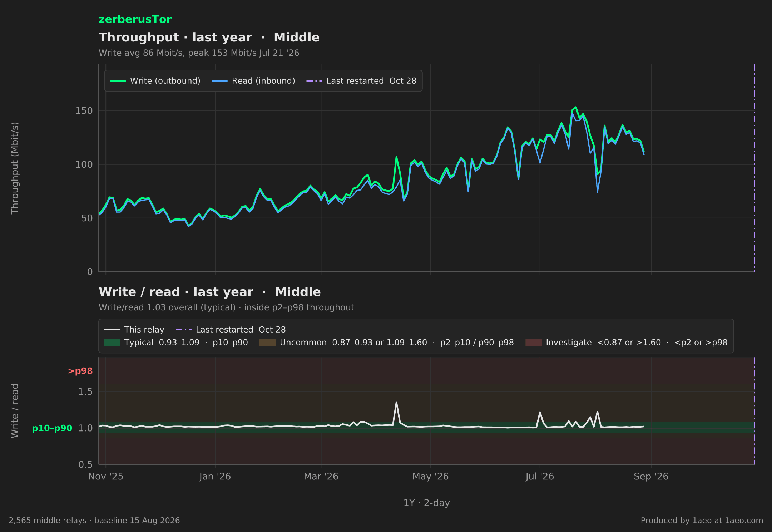Viewport: 772px width, 532px height.
Task: Click the 'Nov '25' x-axis label
Action: tap(106, 477)
